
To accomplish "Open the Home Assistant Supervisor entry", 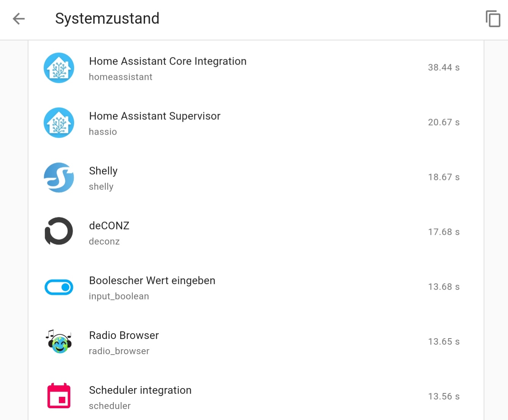I will click(155, 116).
